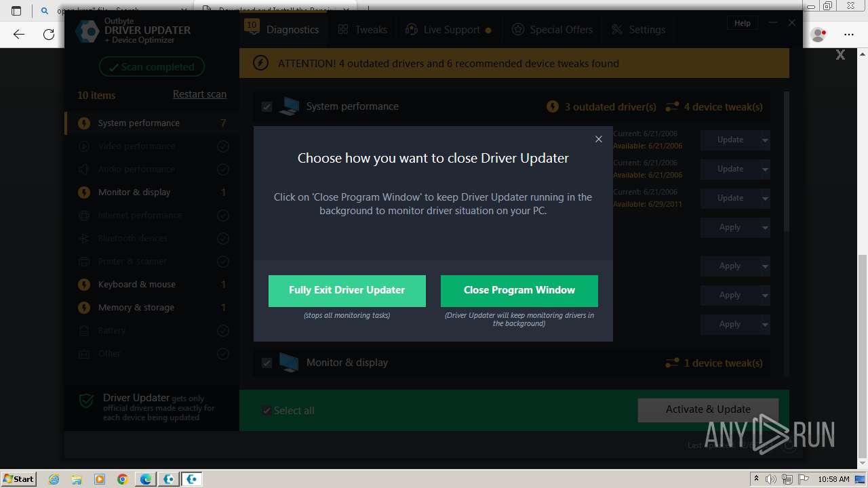Click the volume icon in system tray
Screen dimensions: 868x488
point(771,479)
